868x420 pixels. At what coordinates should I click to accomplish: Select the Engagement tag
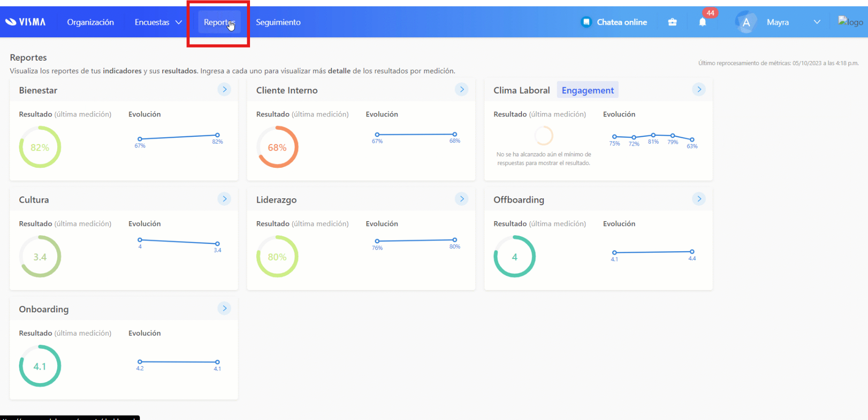(x=587, y=90)
